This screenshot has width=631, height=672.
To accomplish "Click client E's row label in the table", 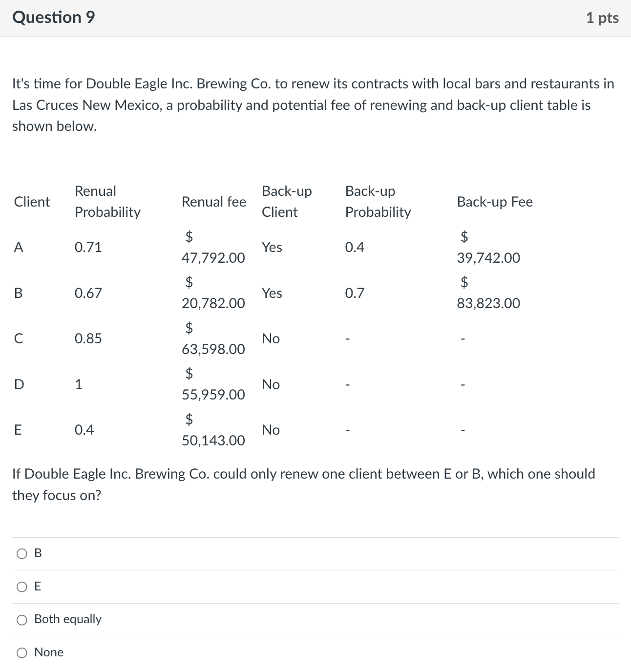I will pyautogui.click(x=18, y=430).
